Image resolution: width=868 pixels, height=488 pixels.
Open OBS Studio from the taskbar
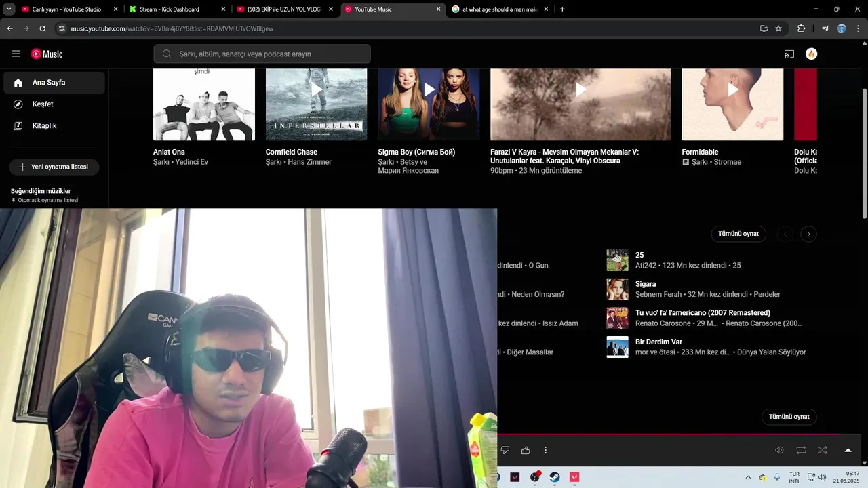coord(535,477)
